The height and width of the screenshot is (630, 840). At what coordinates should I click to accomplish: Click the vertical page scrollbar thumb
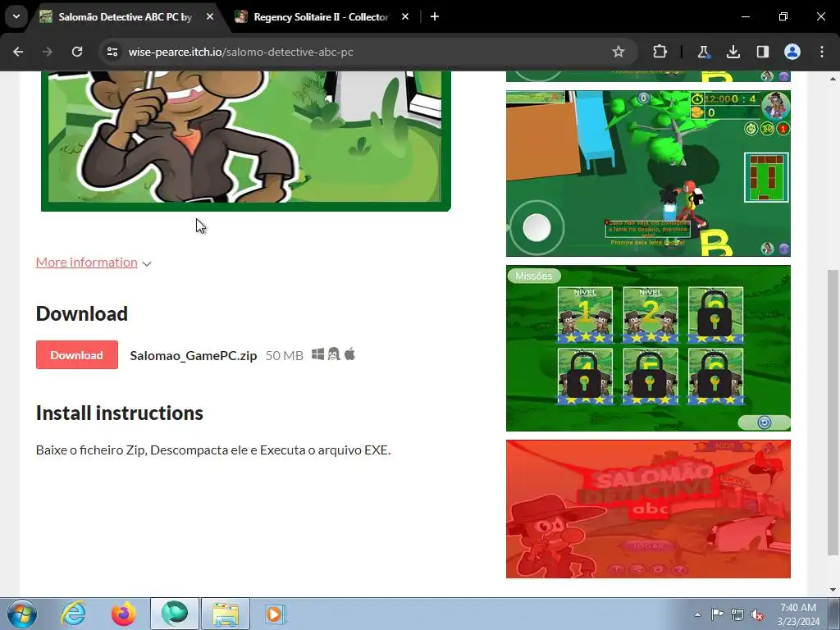pos(833,413)
